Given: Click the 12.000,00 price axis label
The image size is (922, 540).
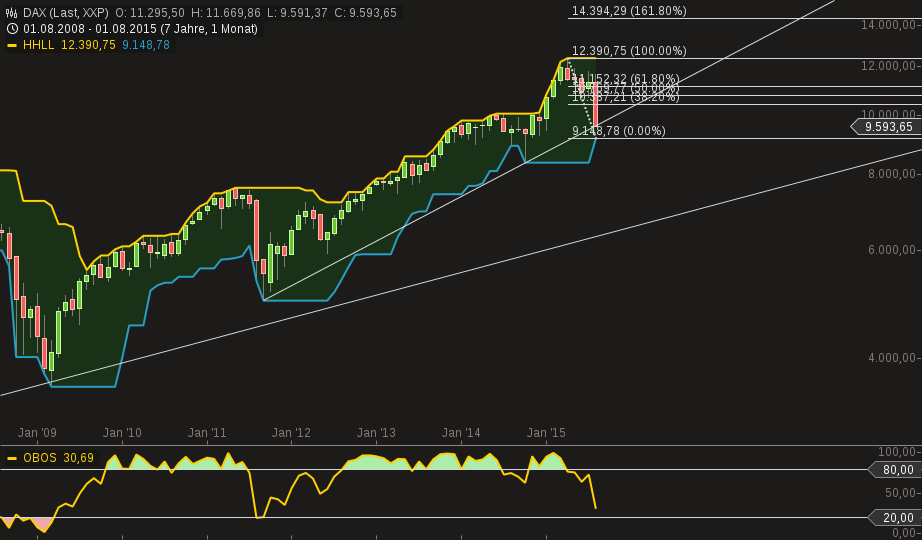Looking at the screenshot, I should point(888,65).
